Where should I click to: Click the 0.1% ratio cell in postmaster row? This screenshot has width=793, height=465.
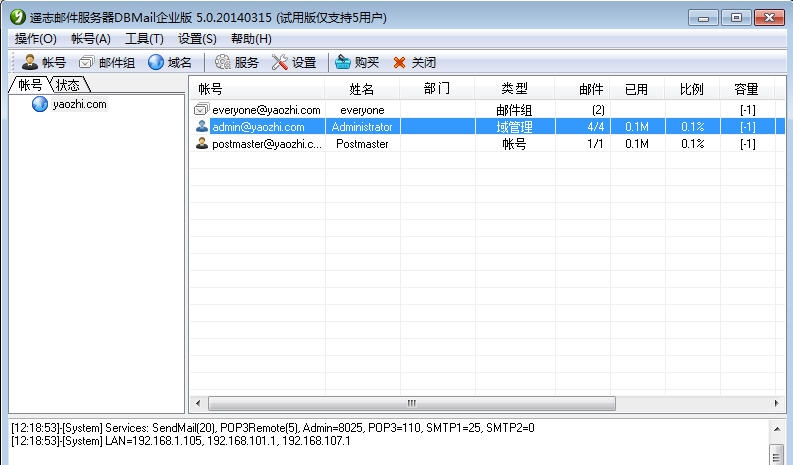tap(693, 144)
